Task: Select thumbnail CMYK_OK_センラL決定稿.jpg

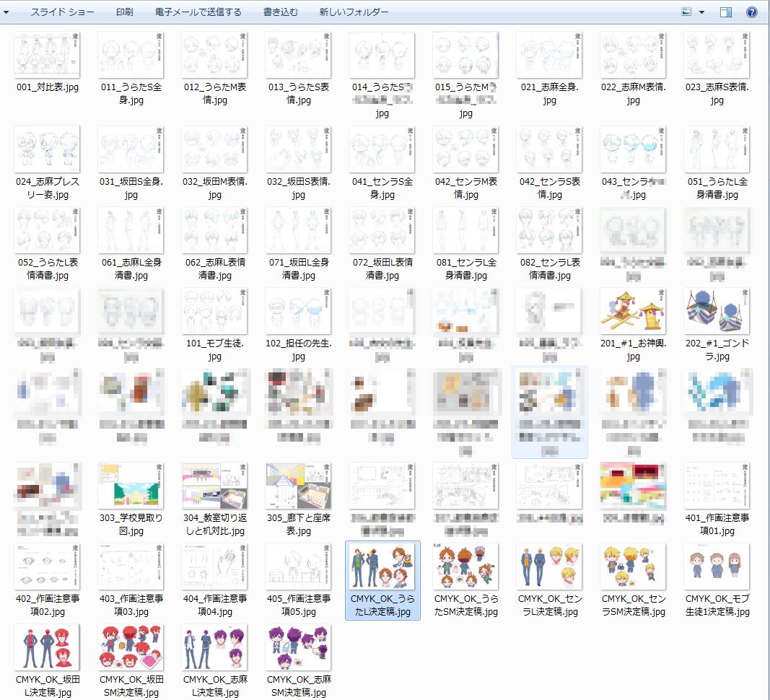Action: point(549,567)
